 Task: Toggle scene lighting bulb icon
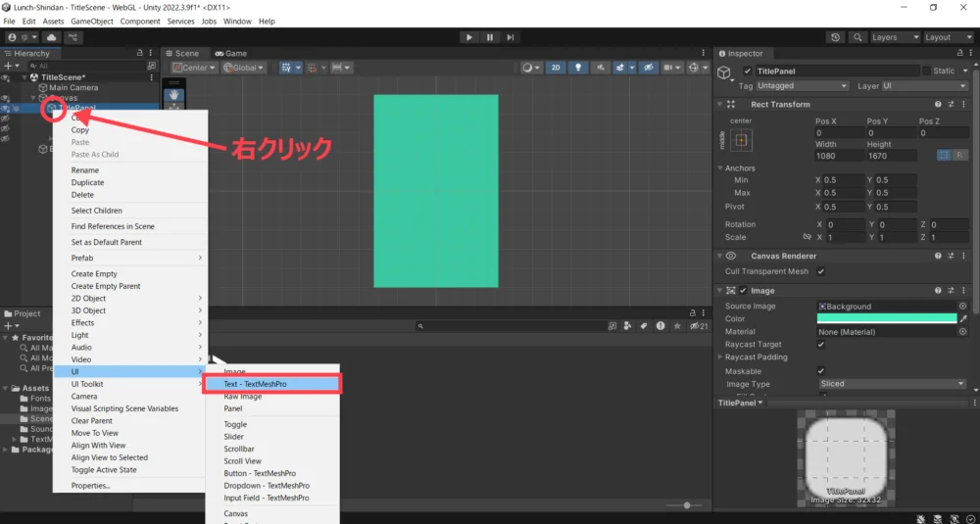point(578,68)
